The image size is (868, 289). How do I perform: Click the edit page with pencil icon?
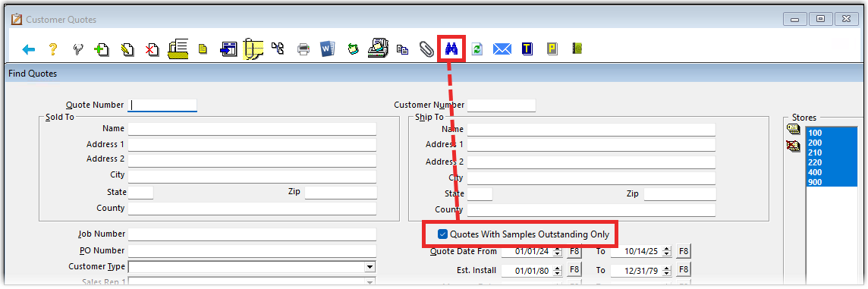128,49
